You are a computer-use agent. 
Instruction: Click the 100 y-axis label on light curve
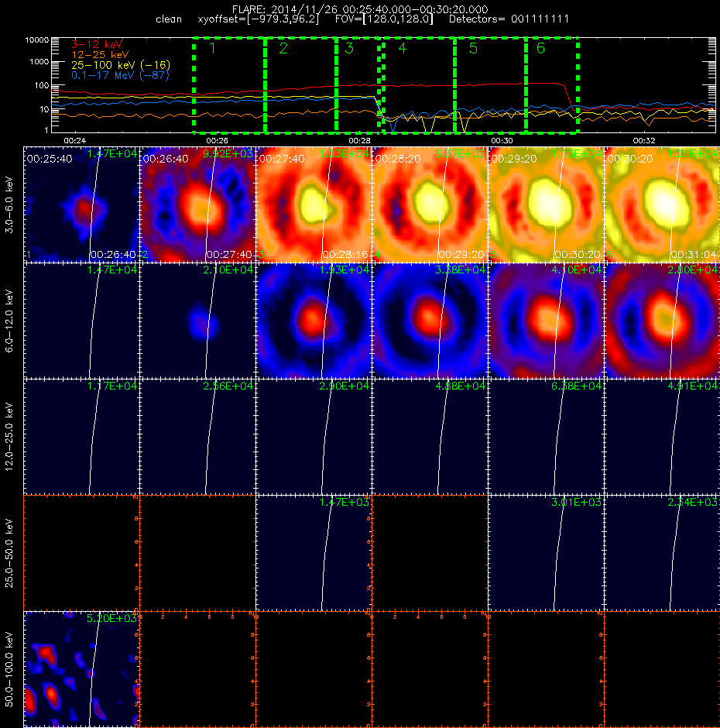pos(41,85)
